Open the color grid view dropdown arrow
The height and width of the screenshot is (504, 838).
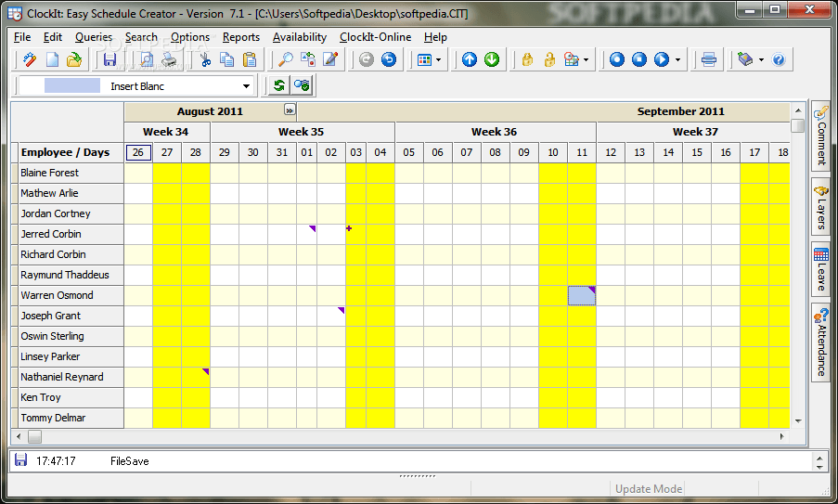click(x=438, y=59)
